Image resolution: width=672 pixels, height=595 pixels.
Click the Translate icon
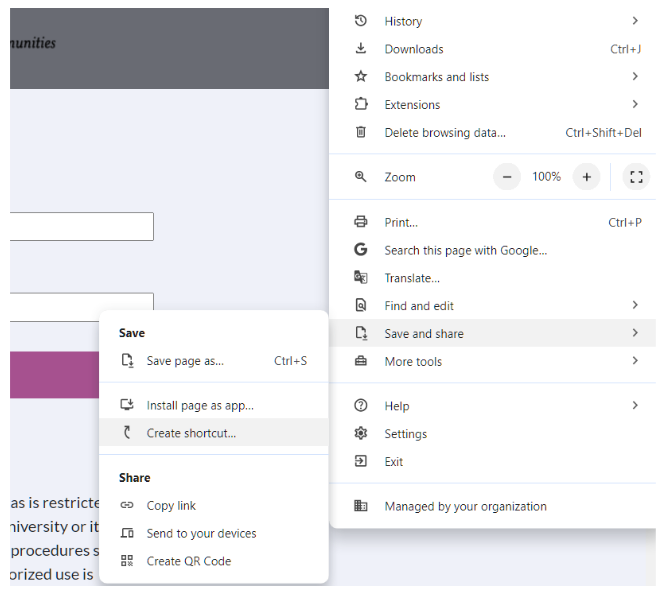[361, 278]
